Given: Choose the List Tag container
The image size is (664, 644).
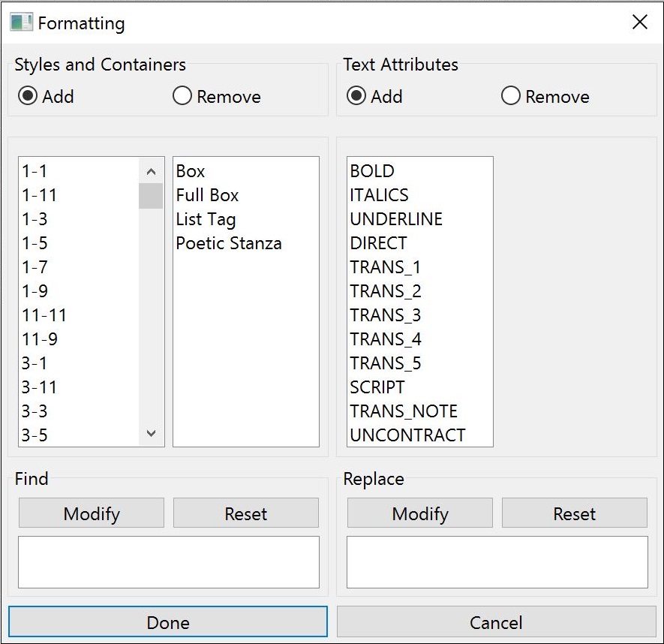Looking at the screenshot, I should pyautogui.click(x=206, y=219).
